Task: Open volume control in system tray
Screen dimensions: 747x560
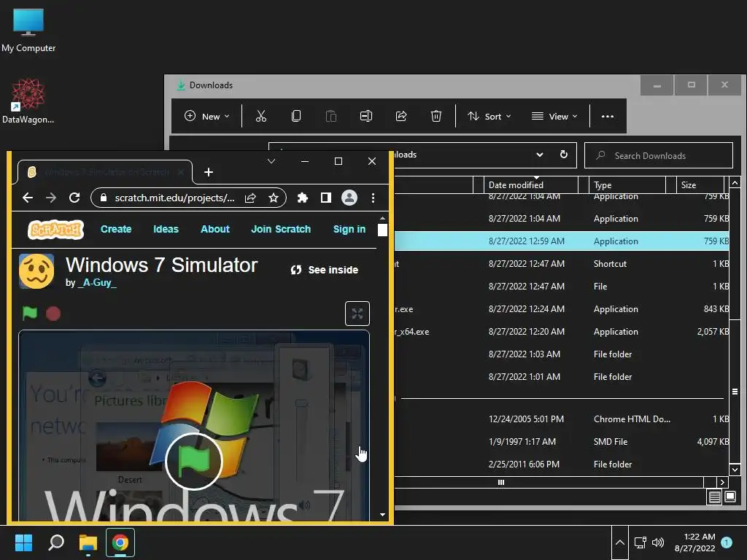Action: pos(658,542)
